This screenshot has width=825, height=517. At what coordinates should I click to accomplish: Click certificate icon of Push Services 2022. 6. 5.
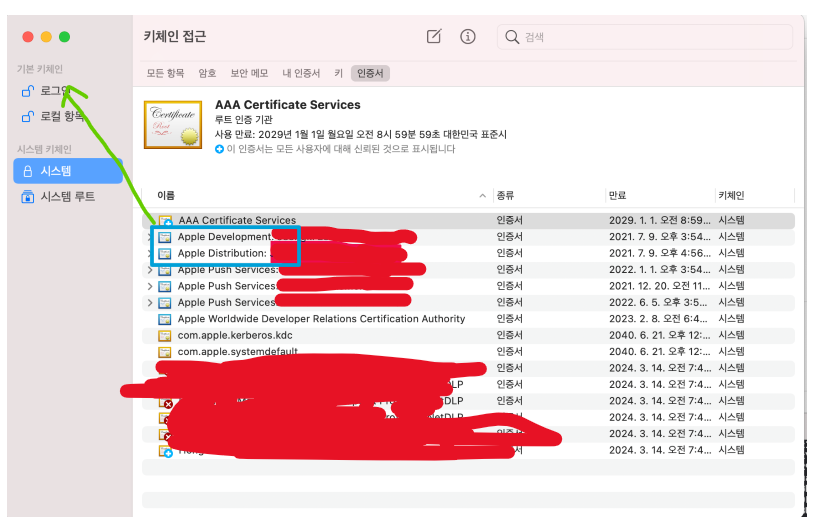coord(165,303)
